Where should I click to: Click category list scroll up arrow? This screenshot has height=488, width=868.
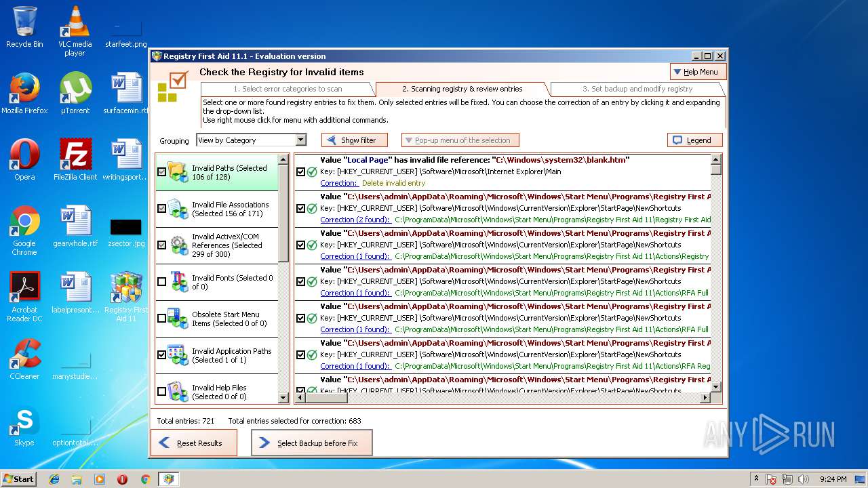click(x=283, y=160)
